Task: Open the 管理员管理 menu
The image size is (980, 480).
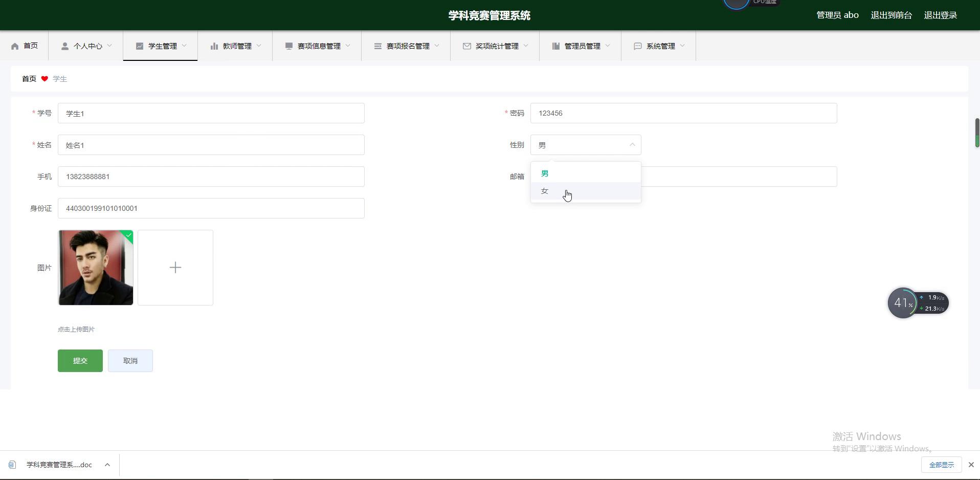Action: [582, 46]
